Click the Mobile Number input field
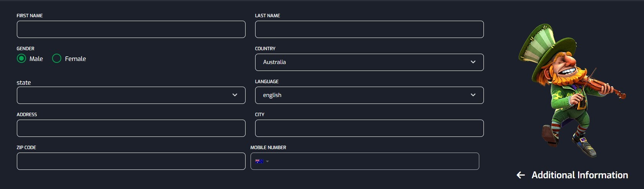 point(374,161)
